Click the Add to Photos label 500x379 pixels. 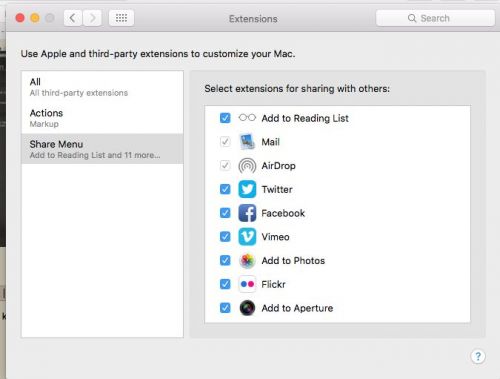pos(293,260)
